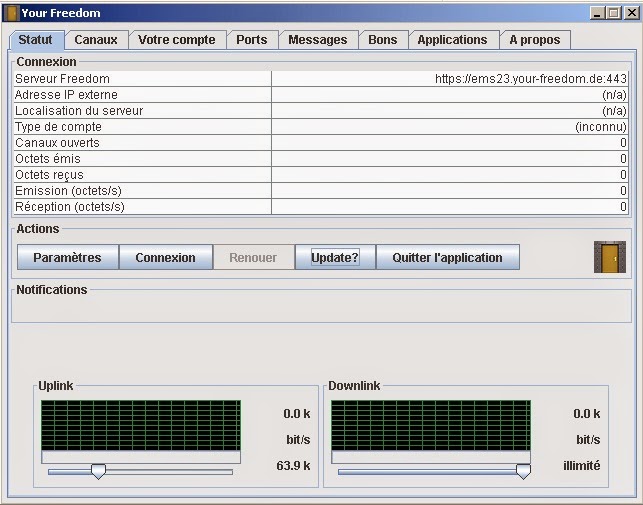
Task: Select Emission (octets/s) row label
Action: 68,191
